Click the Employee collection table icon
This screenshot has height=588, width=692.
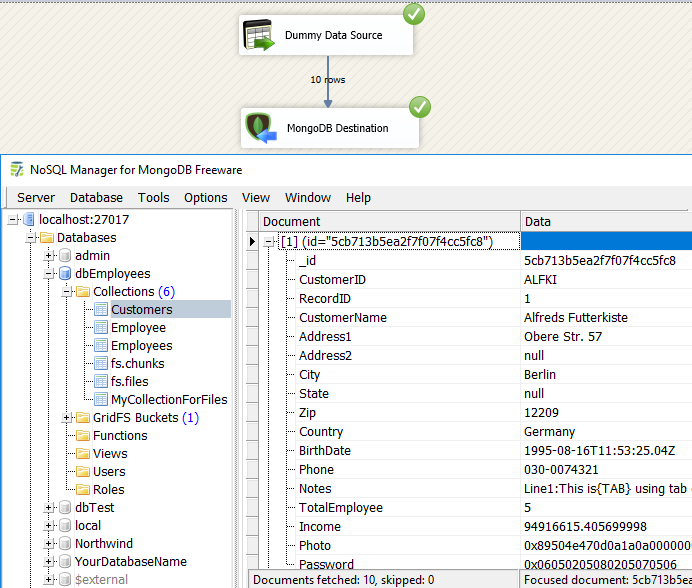click(101, 328)
